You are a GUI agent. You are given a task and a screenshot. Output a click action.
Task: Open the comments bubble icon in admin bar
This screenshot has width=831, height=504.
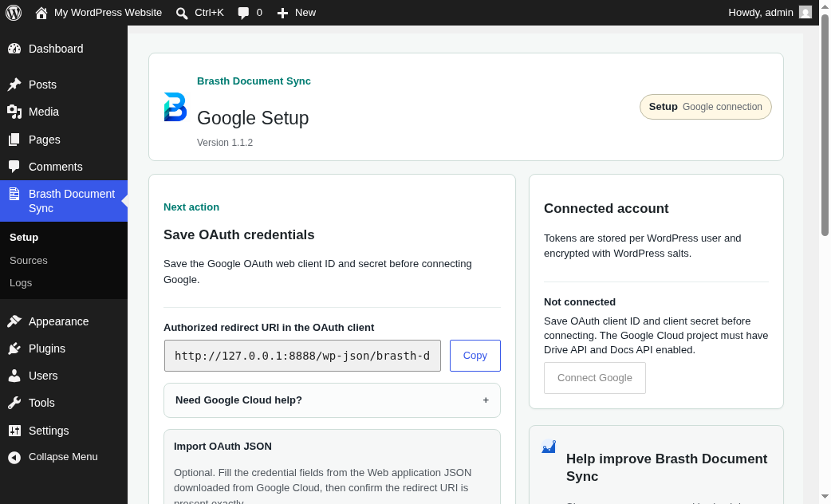coord(243,14)
